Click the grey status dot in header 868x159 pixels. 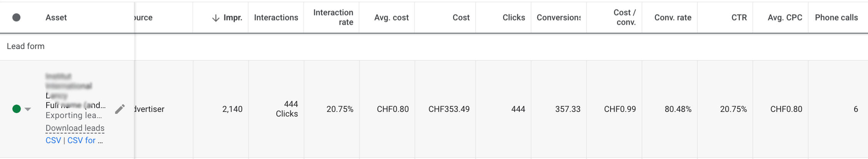pos(16,17)
